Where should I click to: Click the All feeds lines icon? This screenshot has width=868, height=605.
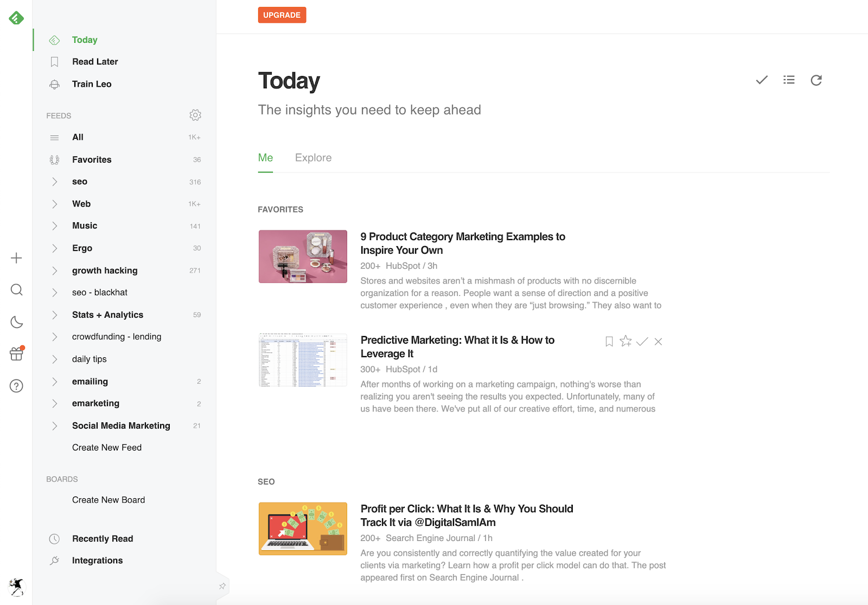click(54, 138)
